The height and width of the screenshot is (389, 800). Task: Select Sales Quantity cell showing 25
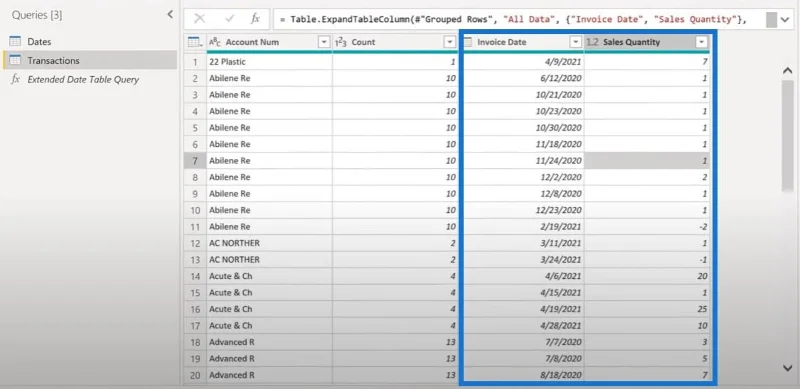pyautogui.click(x=647, y=309)
